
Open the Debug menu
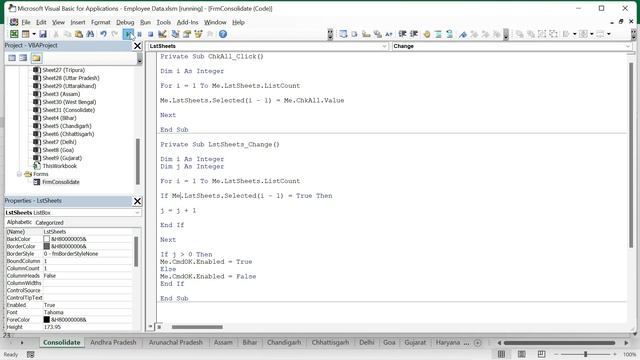[x=125, y=22]
